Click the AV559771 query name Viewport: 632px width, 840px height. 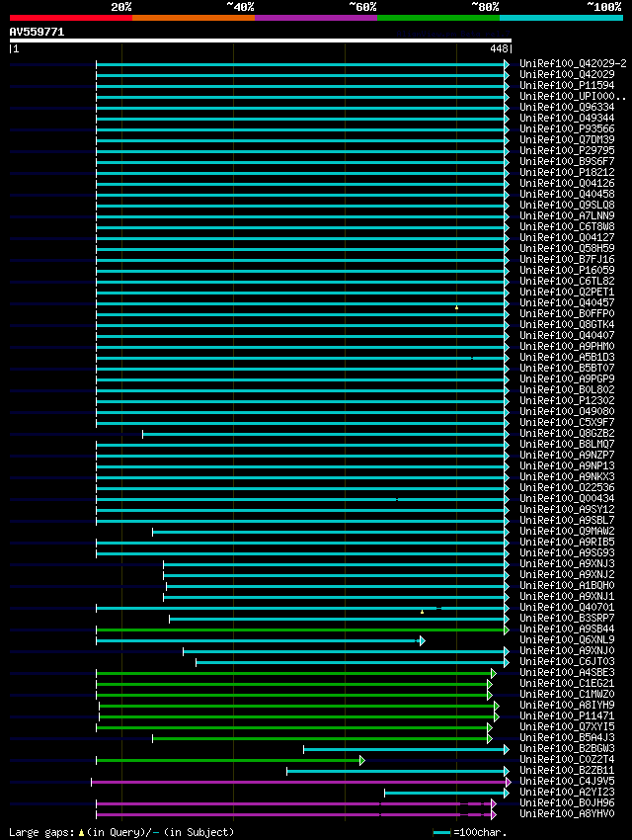37,33
